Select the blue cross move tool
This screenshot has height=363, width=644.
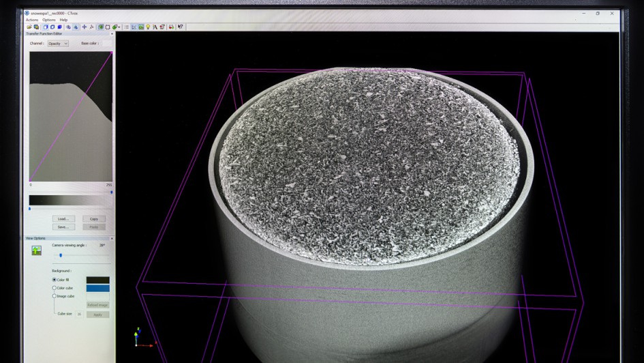84,27
